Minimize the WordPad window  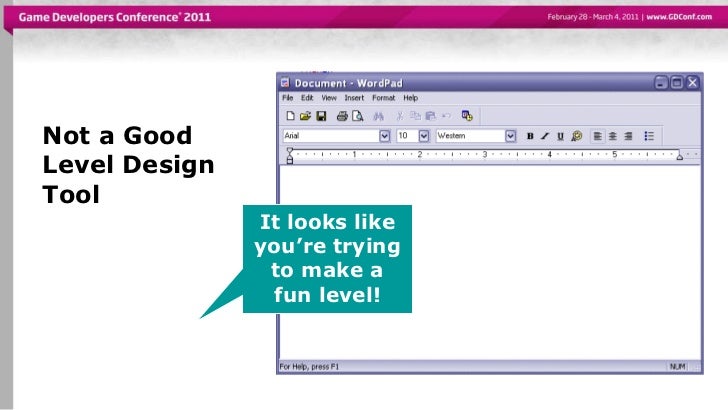[x=661, y=83]
